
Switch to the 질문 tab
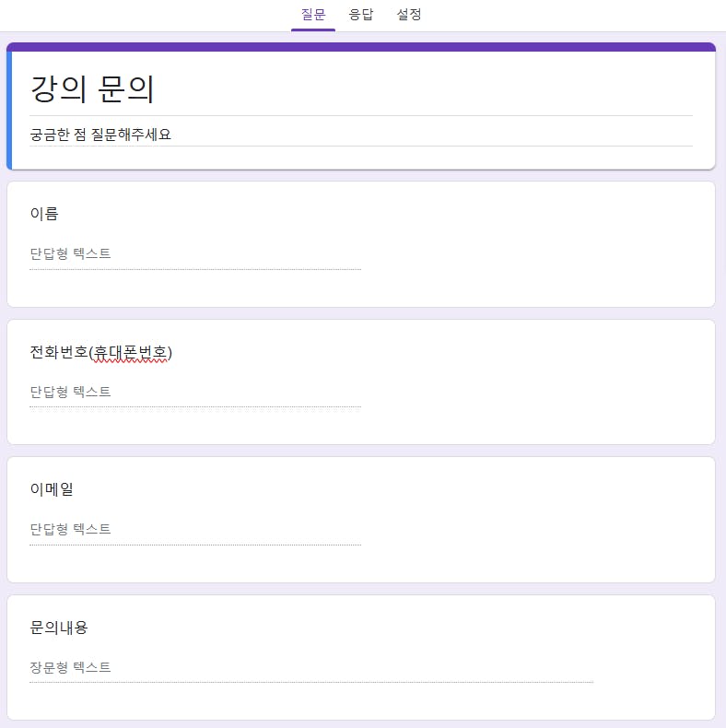click(313, 15)
